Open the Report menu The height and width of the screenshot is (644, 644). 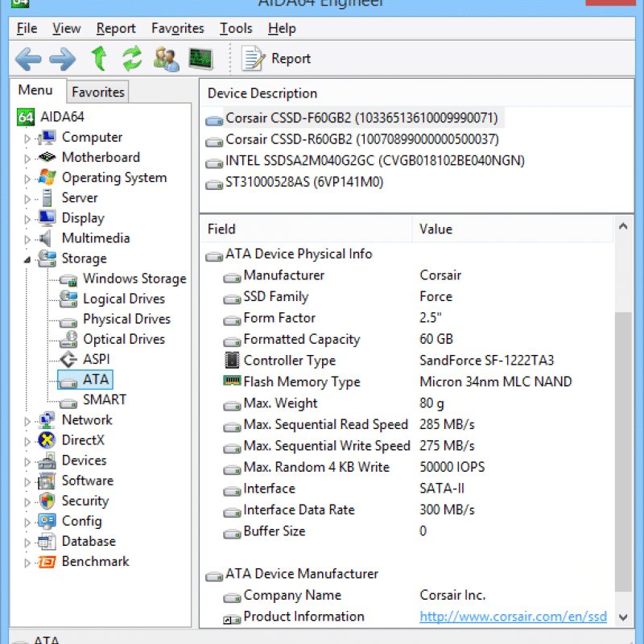[116, 28]
